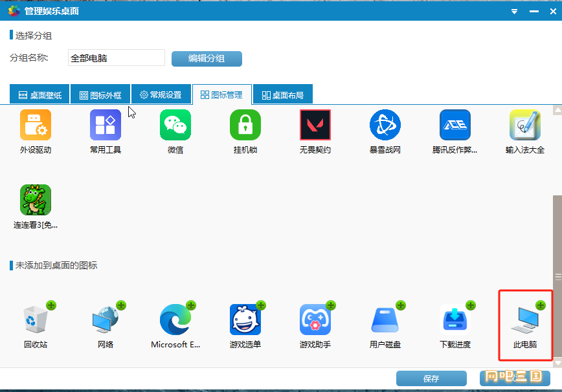Select the 常用工具 icon

[x=106, y=125]
